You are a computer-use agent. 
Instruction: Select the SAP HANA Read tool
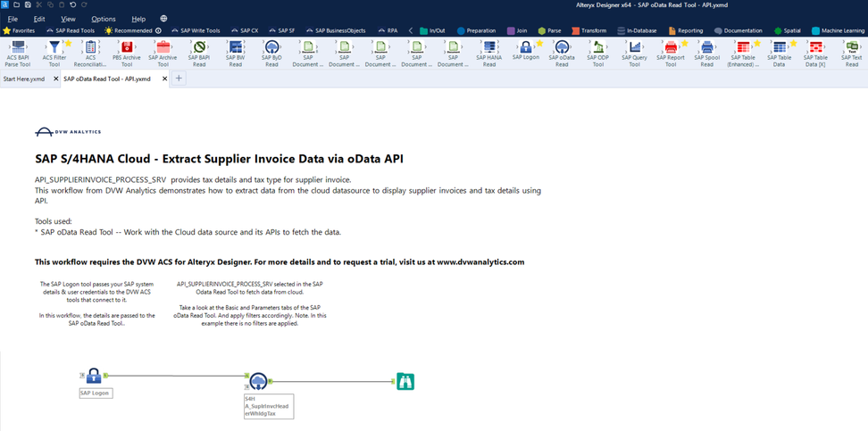tap(489, 47)
